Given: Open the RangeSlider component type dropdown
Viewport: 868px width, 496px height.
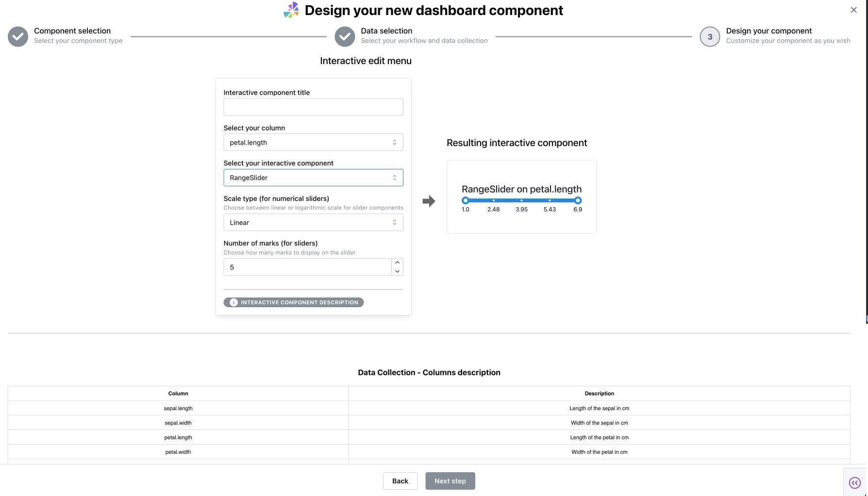Looking at the screenshot, I should pos(313,178).
